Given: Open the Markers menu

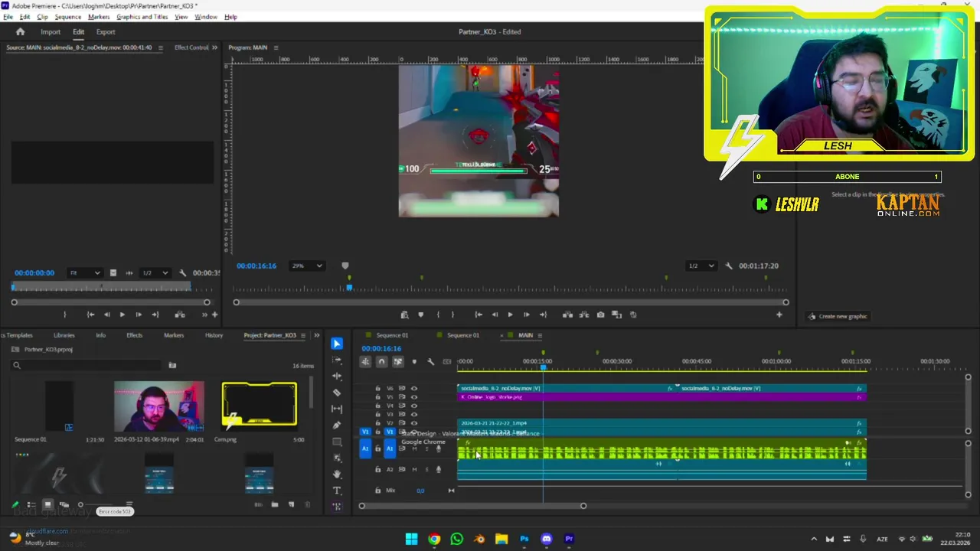Looking at the screenshot, I should 99,17.
